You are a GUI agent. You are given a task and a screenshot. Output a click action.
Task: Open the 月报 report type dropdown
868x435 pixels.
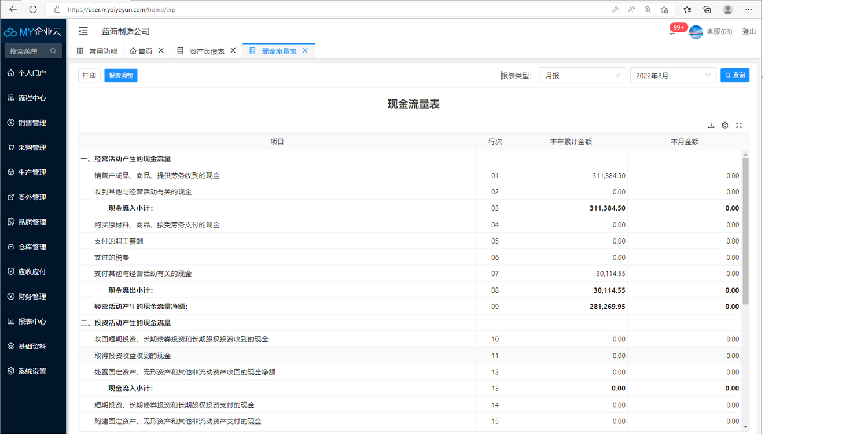click(583, 75)
